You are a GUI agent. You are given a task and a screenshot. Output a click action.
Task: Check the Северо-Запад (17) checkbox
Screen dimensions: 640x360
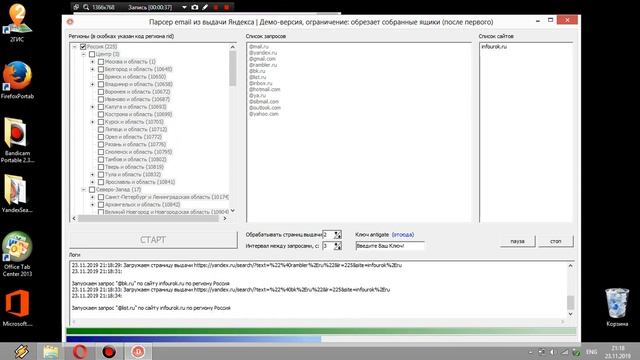92,189
